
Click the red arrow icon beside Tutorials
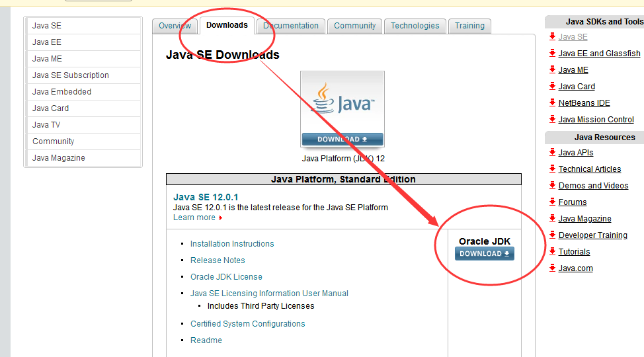pos(552,251)
